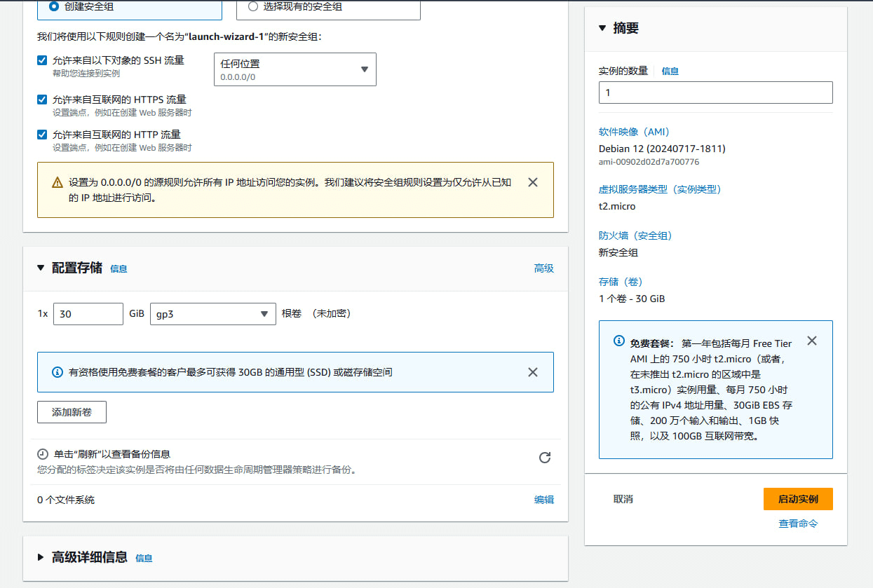The width and height of the screenshot is (873, 588).
Task: Uncheck the allow SSH traffic checkbox
Action: pos(41,60)
